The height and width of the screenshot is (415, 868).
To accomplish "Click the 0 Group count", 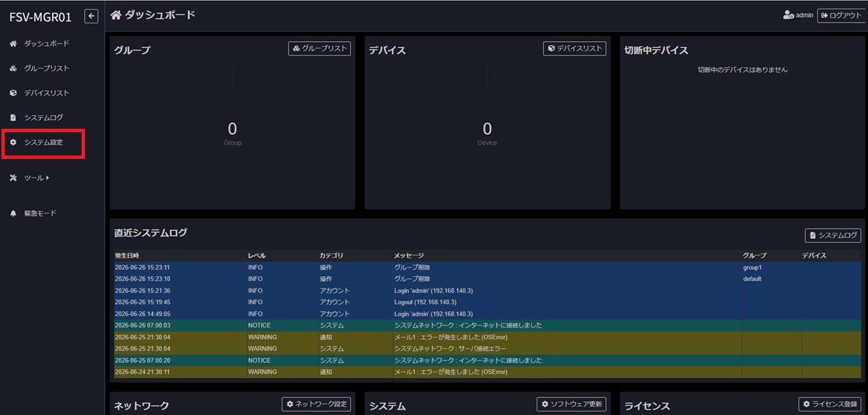I will (x=232, y=129).
